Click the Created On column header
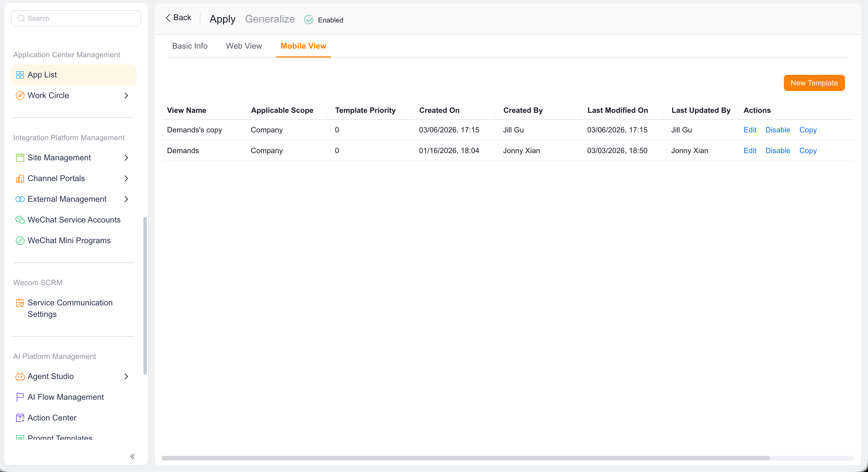Image resolution: width=868 pixels, height=472 pixels. (x=439, y=111)
